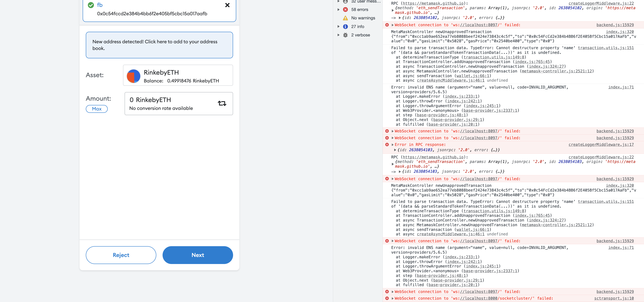Click the currency swap icon in Amount field
The image size is (644, 302).
pos(222,103)
